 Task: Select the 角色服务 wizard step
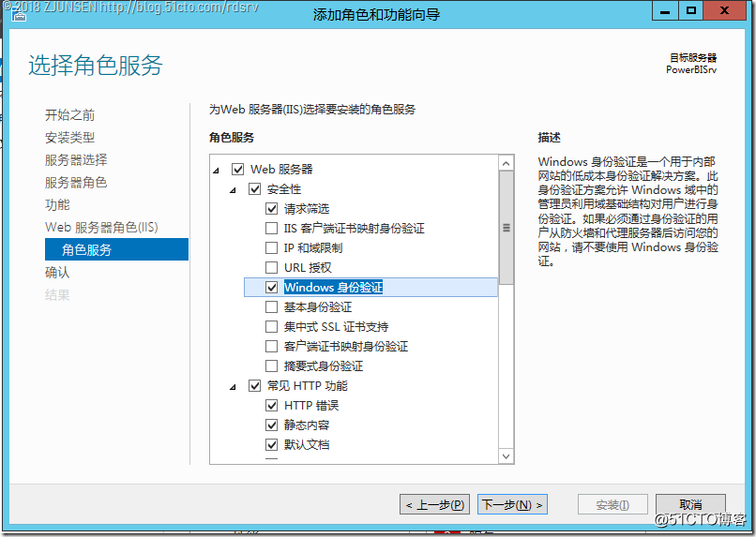(116, 249)
